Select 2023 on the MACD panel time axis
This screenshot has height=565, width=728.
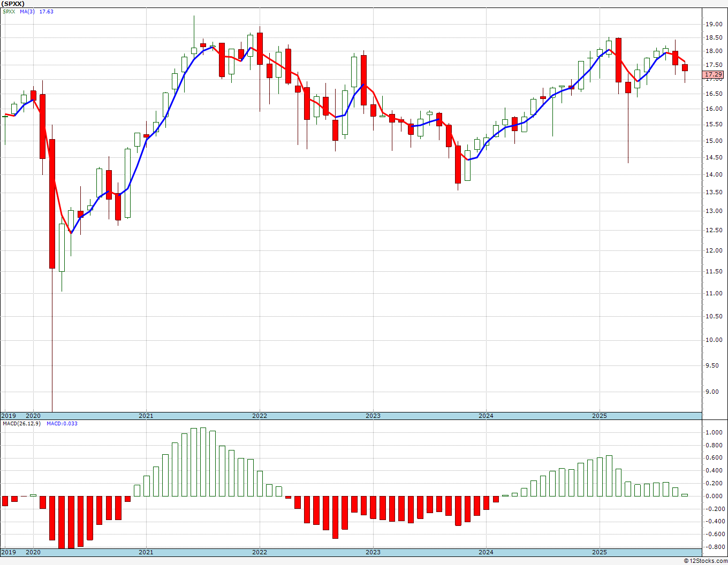[373, 552]
